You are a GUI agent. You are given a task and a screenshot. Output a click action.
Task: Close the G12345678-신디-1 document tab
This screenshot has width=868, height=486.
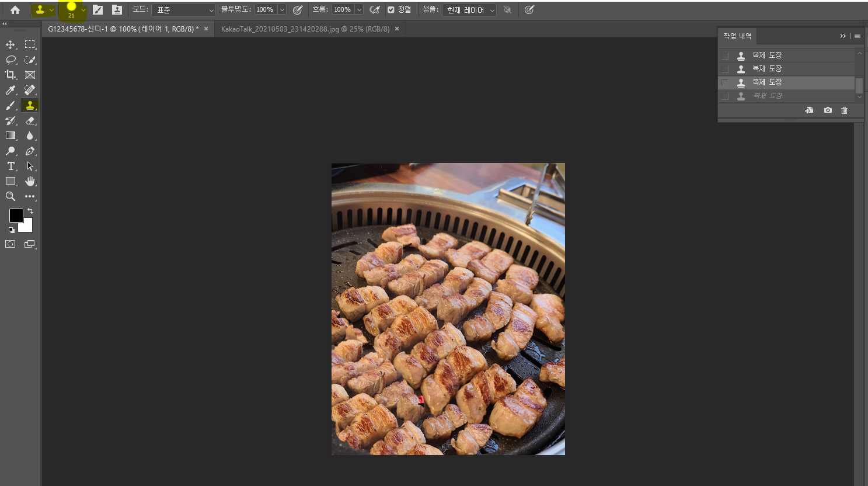pos(206,29)
